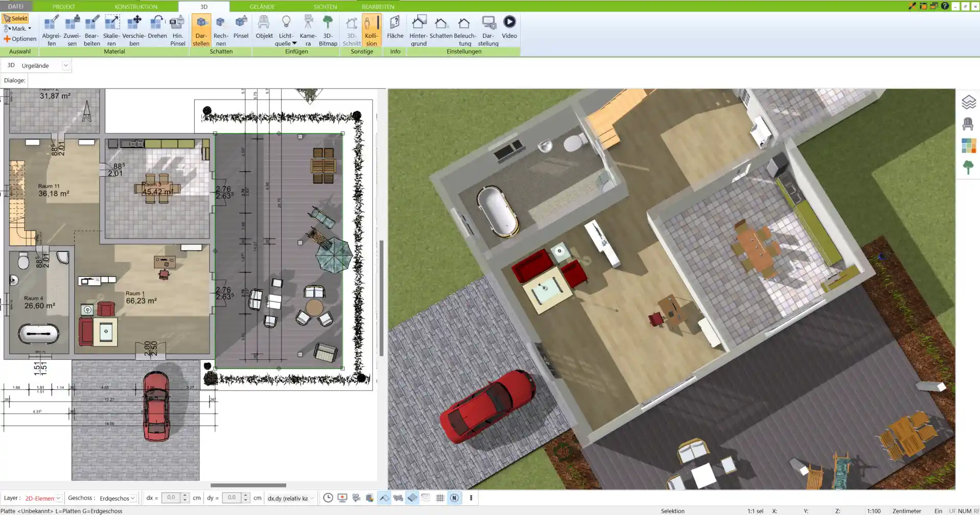Open the furniture chair catalog in sidebar
Viewport: 980px width, 515px height.
[968, 124]
